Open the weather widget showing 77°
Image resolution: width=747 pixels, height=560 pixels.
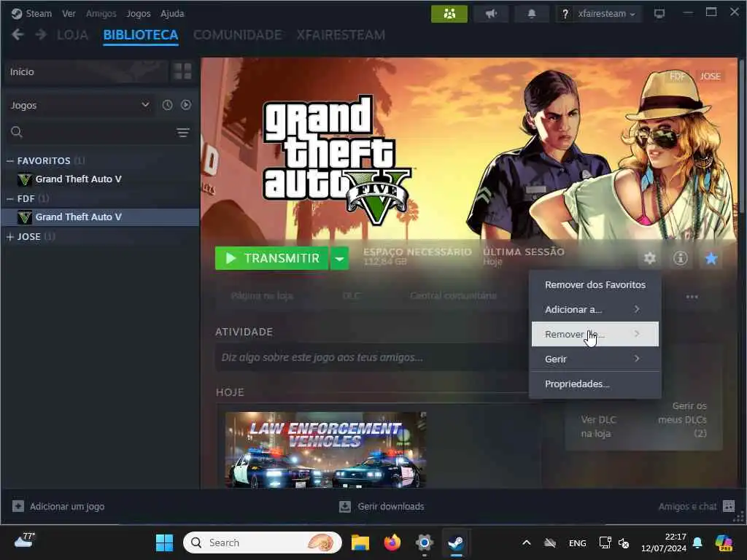point(25,540)
